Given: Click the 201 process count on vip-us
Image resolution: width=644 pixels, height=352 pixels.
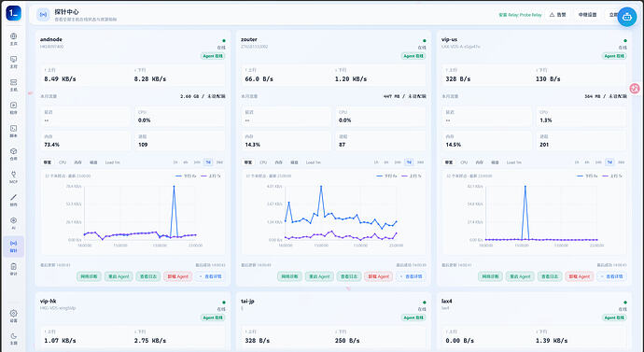Looking at the screenshot, I should 544,145.
